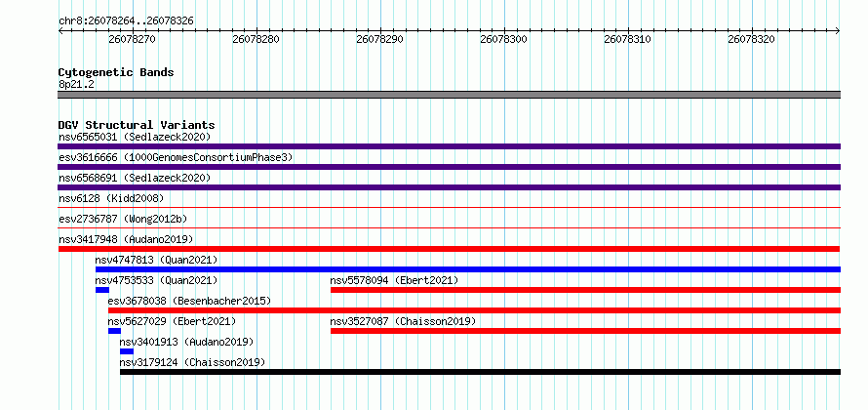The height and width of the screenshot is (410, 868).
Task: Click the short blue block below nsv4753533
Action: tap(101, 290)
